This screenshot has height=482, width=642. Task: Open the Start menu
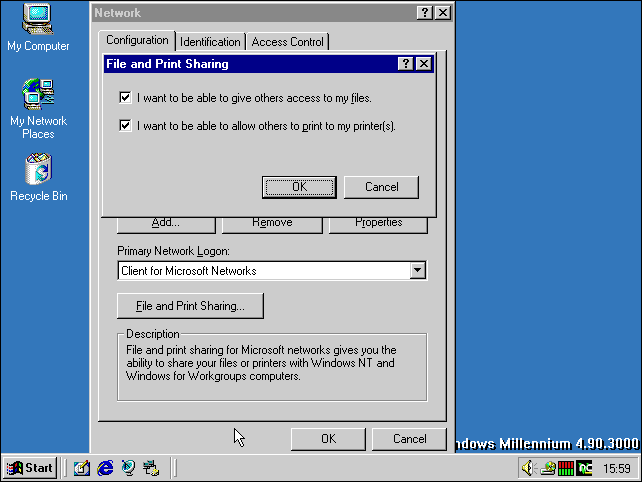coord(29,468)
